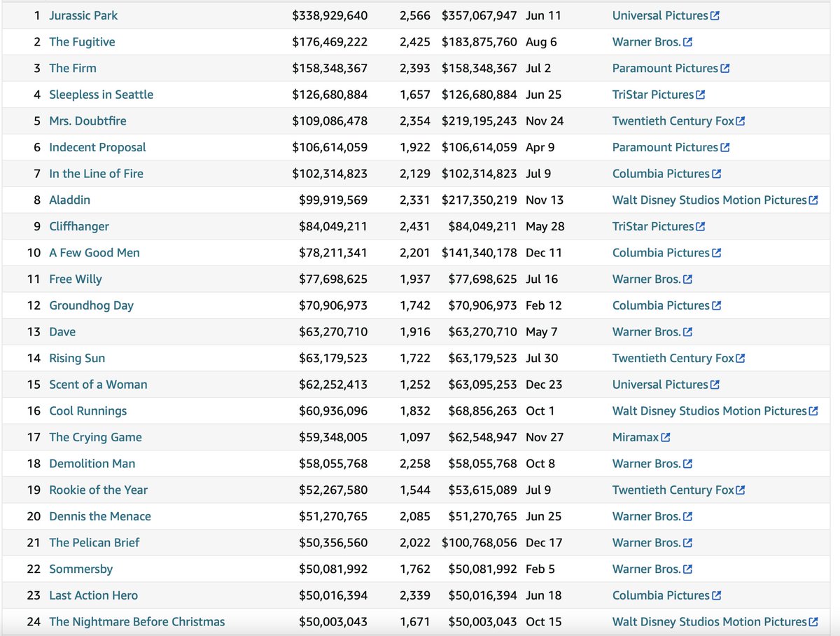Click external link icon in Cliffhanger row

pyautogui.click(x=700, y=226)
